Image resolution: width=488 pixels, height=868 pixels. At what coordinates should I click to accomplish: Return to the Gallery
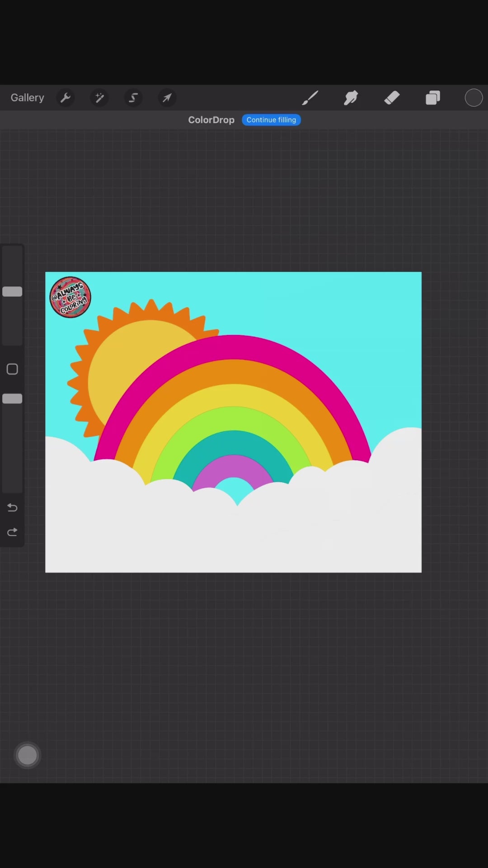coord(28,98)
